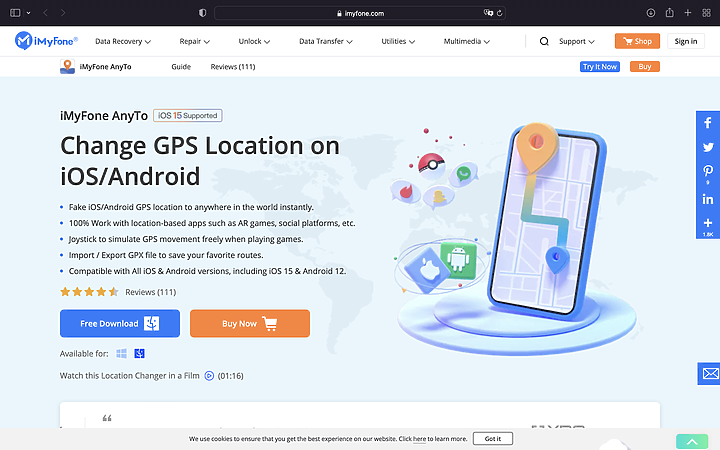Screen dimensions: 720x450
Task: Open Safari sidebar toggle
Action: tap(15, 13)
